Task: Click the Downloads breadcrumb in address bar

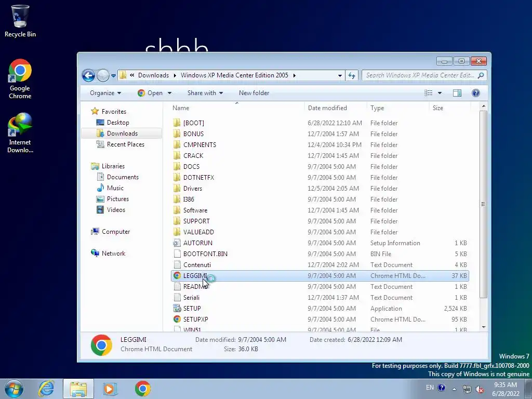Action: pos(153,75)
